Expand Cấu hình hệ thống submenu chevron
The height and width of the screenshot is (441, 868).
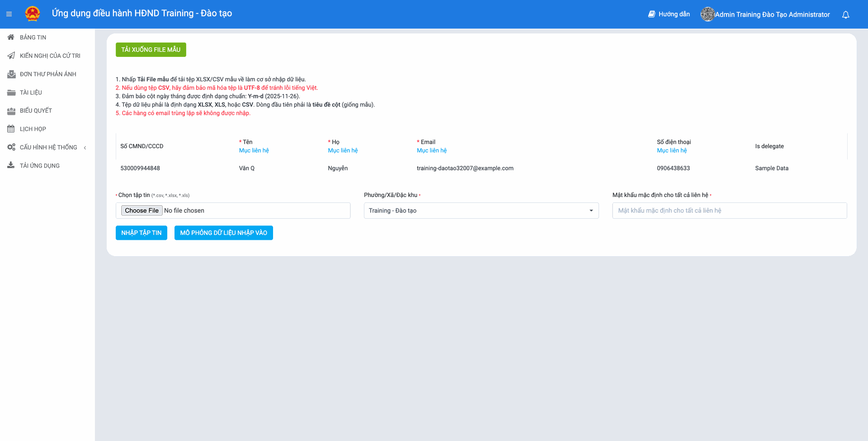(85, 148)
